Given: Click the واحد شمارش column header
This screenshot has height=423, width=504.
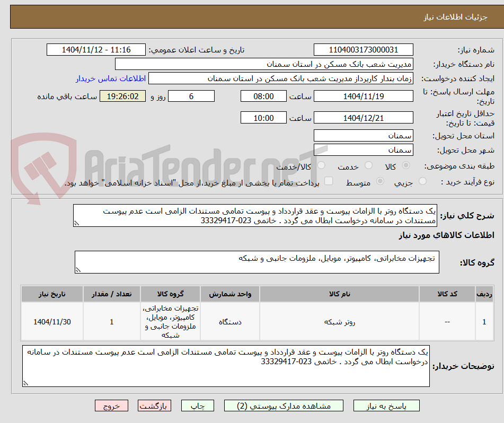Looking at the screenshot, I should pyautogui.click(x=230, y=294).
